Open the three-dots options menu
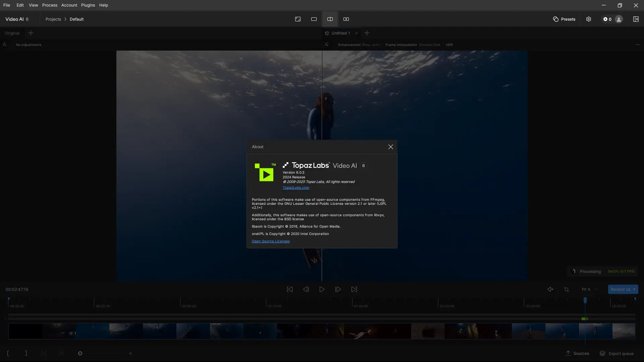The height and width of the screenshot is (362, 644). (638, 45)
